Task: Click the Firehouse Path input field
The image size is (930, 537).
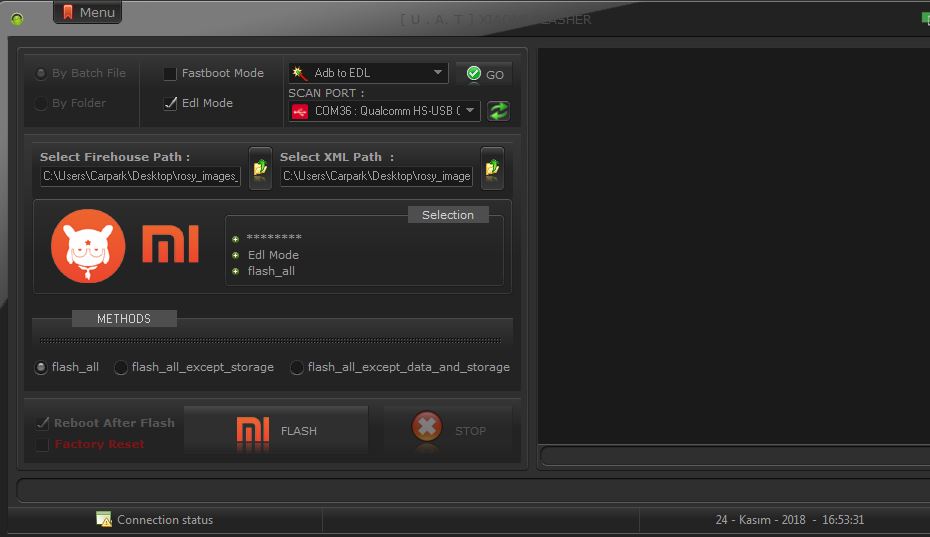Action: [x=140, y=176]
